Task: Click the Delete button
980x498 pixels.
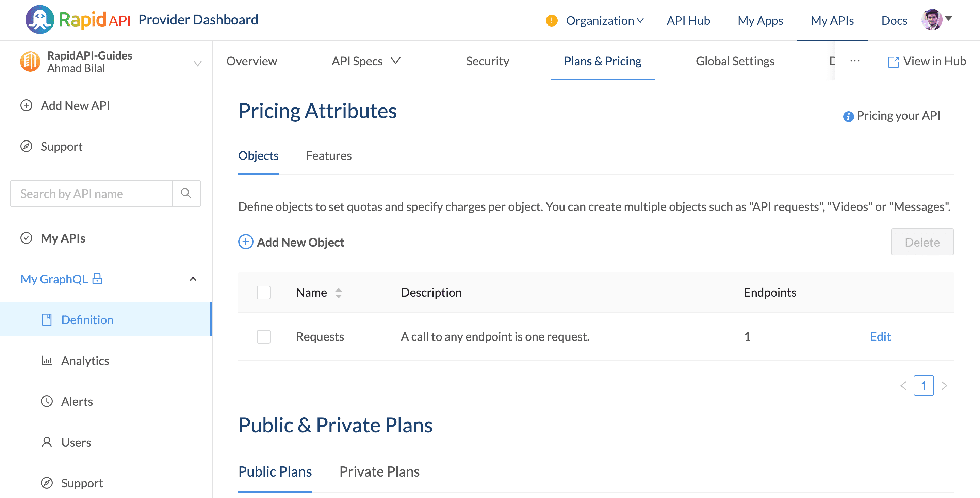Action: [921, 242]
